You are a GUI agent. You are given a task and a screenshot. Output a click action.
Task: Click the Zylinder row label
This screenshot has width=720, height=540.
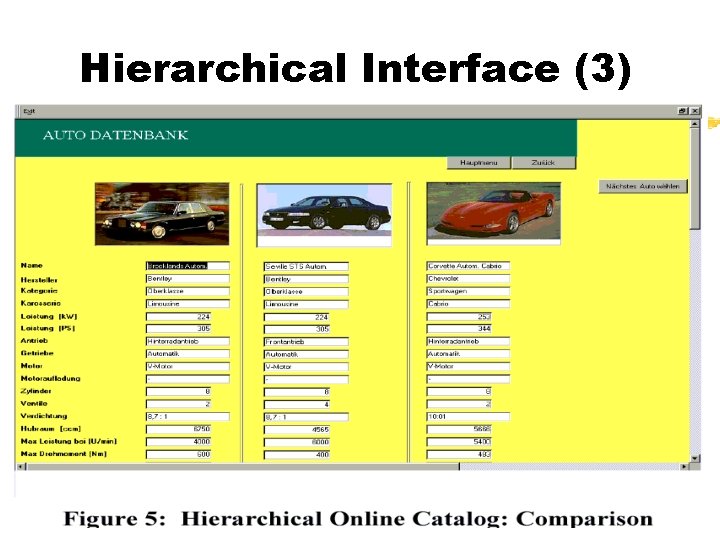(x=36, y=391)
